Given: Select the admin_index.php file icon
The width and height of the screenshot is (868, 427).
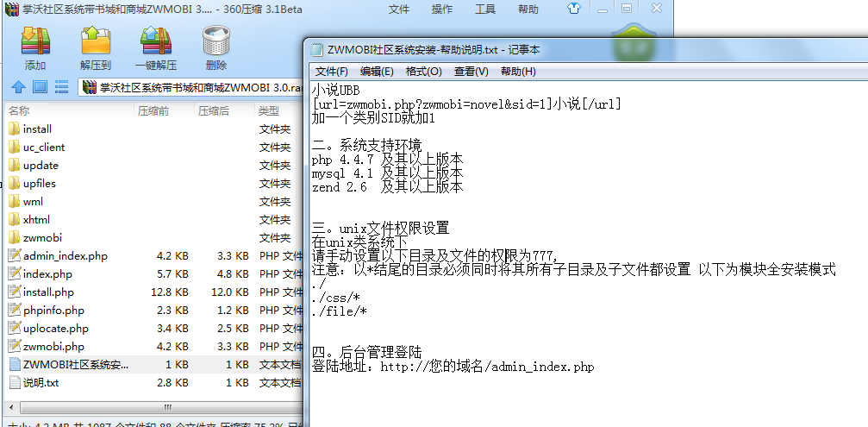Looking at the screenshot, I should [14, 255].
